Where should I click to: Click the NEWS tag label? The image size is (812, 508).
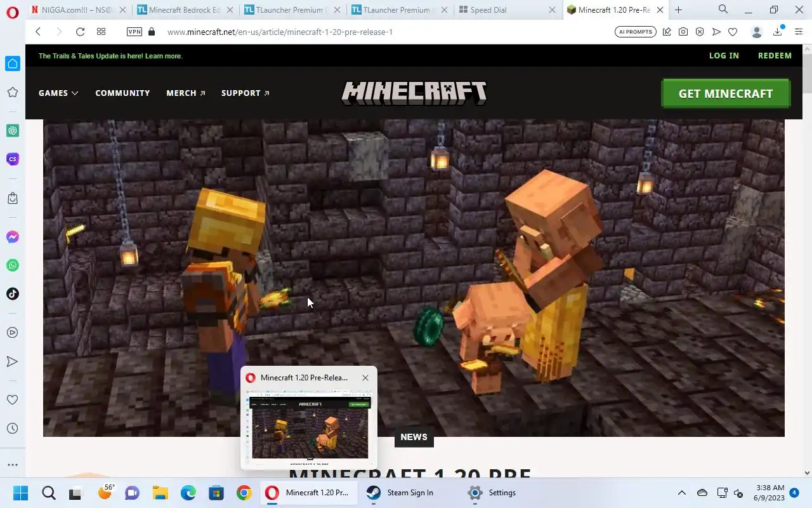pos(414,437)
